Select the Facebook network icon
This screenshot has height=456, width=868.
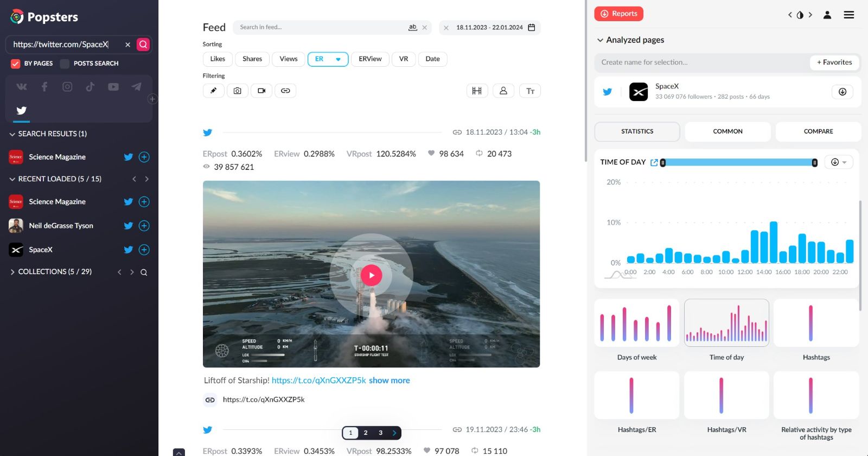pos(44,87)
